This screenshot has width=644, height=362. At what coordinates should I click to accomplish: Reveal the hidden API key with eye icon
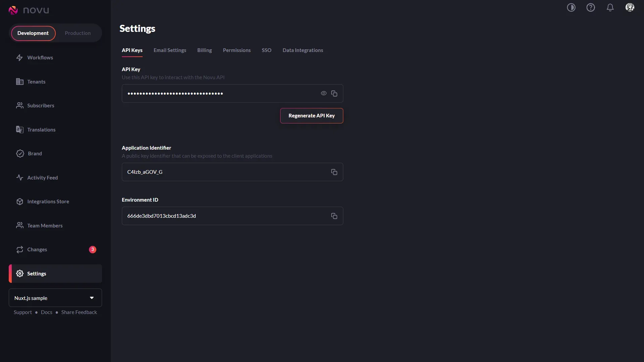click(x=324, y=94)
